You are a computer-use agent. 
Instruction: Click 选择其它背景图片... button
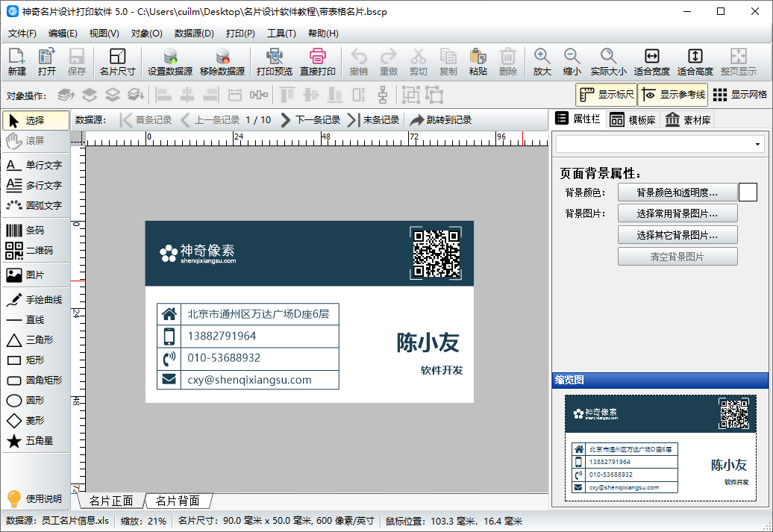(x=677, y=235)
